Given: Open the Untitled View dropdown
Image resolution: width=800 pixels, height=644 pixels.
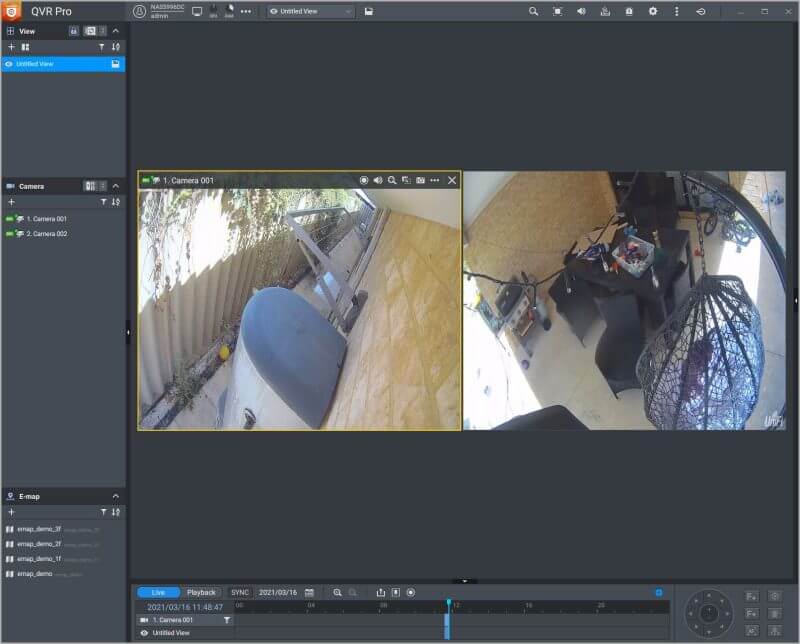Looking at the screenshot, I should tap(311, 11).
